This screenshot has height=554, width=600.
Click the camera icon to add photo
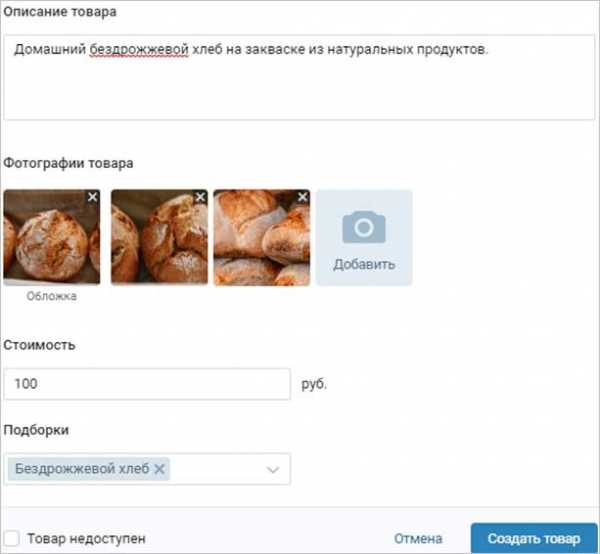[364, 227]
